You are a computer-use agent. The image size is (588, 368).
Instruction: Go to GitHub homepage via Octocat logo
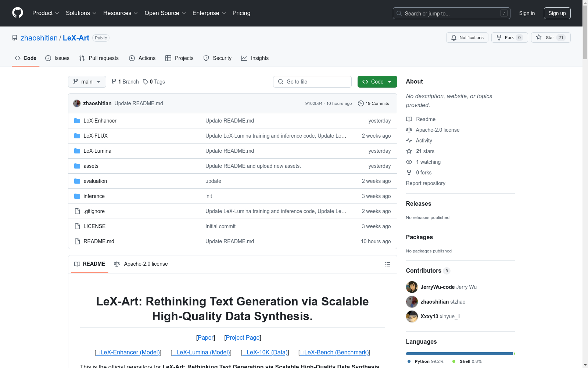pyautogui.click(x=18, y=13)
